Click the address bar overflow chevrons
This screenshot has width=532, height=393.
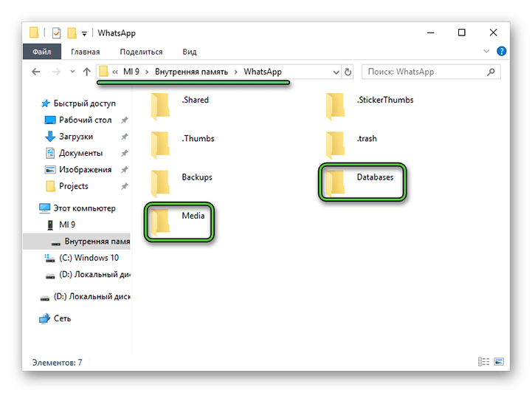[x=115, y=72]
